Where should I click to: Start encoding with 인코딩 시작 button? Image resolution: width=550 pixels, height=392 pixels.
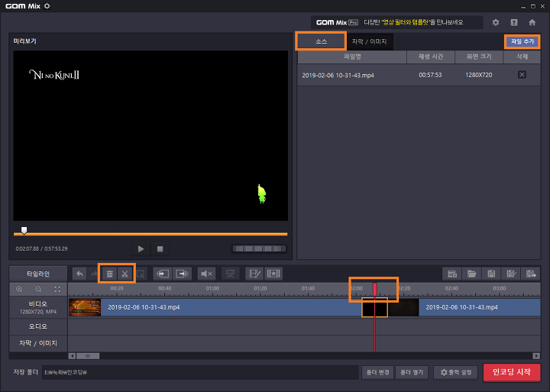click(x=512, y=372)
